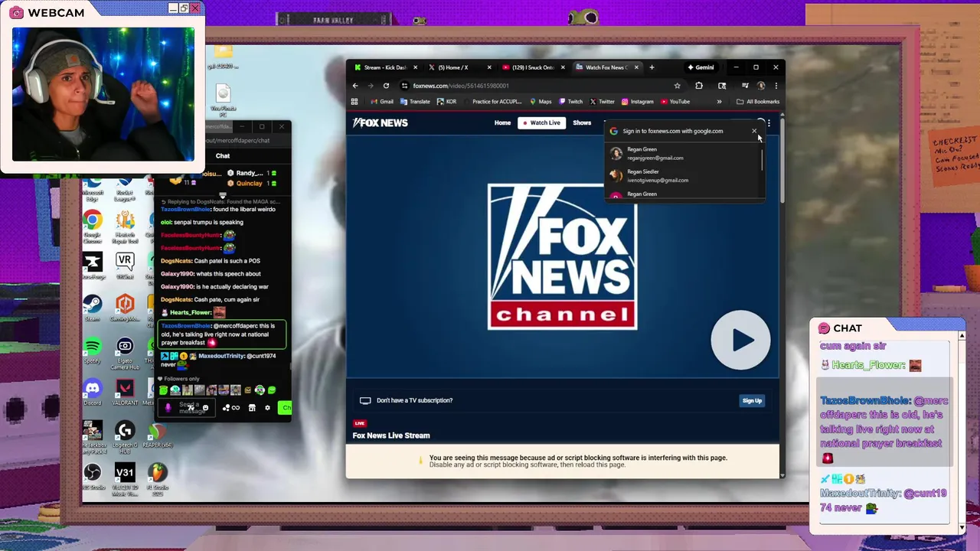Viewport: 980px width, 551px height.
Task: Open the KOR bookmark
Action: coord(446,102)
